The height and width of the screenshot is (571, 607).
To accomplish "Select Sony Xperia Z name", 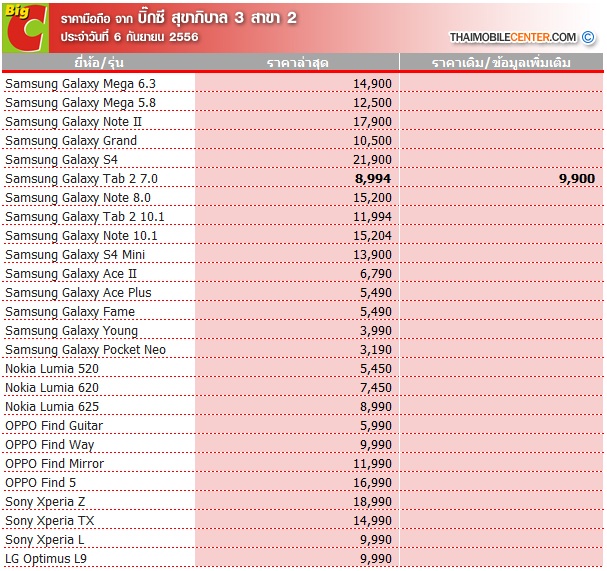I will pos(45,501).
